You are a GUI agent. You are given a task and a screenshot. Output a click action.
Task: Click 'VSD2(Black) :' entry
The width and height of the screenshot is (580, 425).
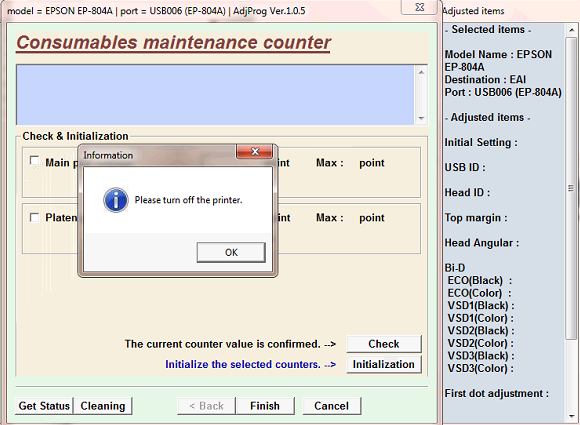[481, 331]
